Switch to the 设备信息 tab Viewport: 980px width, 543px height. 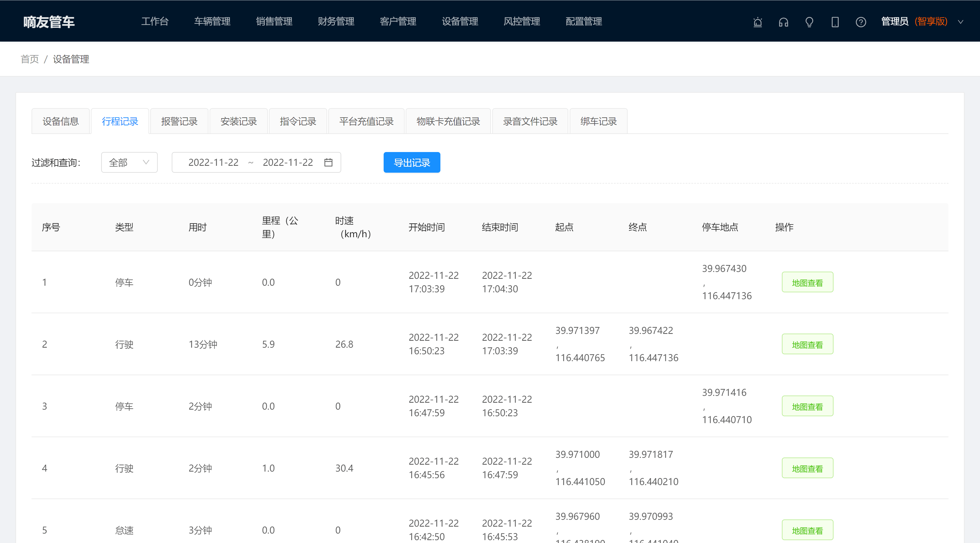(x=60, y=121)
